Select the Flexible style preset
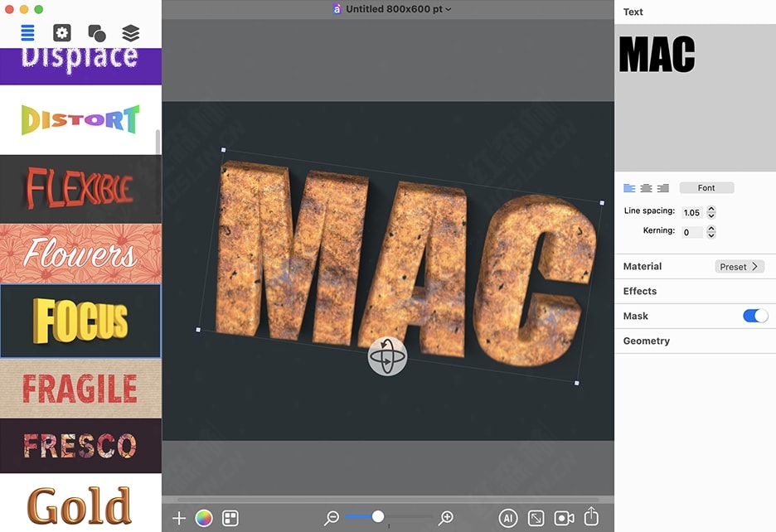776x532 pixels. (80, 189)
